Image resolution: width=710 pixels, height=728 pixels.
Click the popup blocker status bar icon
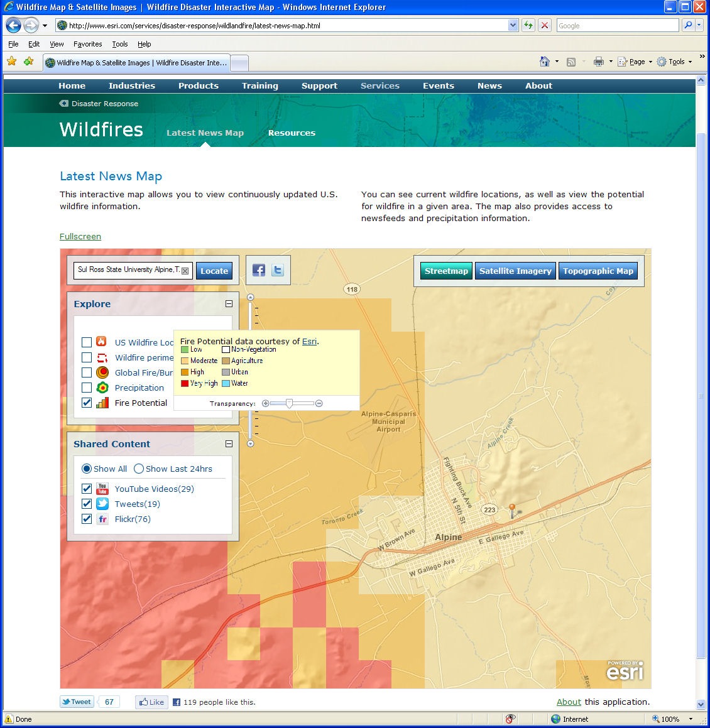point(510,719)
